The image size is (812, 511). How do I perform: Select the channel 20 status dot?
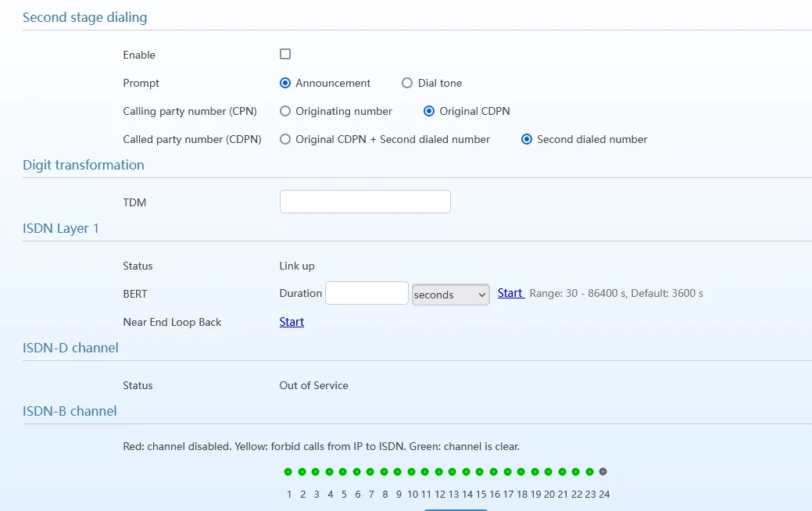point(549,472)
